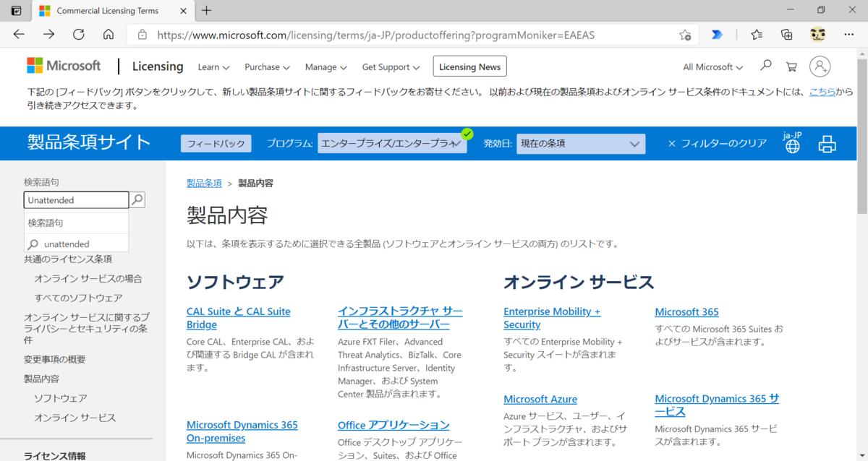The width and height of the screenshot is (868, 461).
Task: Click the 製品条項 breadcrumb link
Action: point(204,183)
